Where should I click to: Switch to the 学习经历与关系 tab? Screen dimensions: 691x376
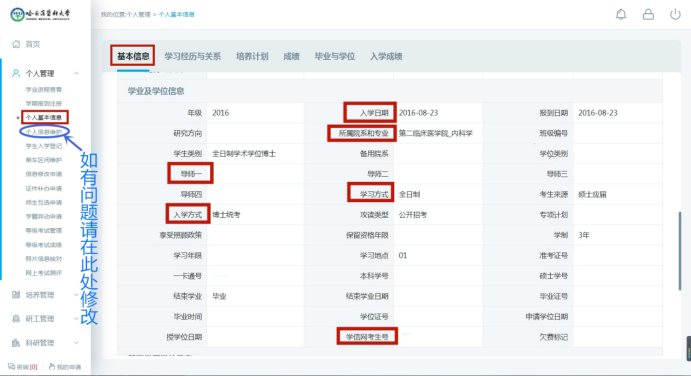pos(193,56)
